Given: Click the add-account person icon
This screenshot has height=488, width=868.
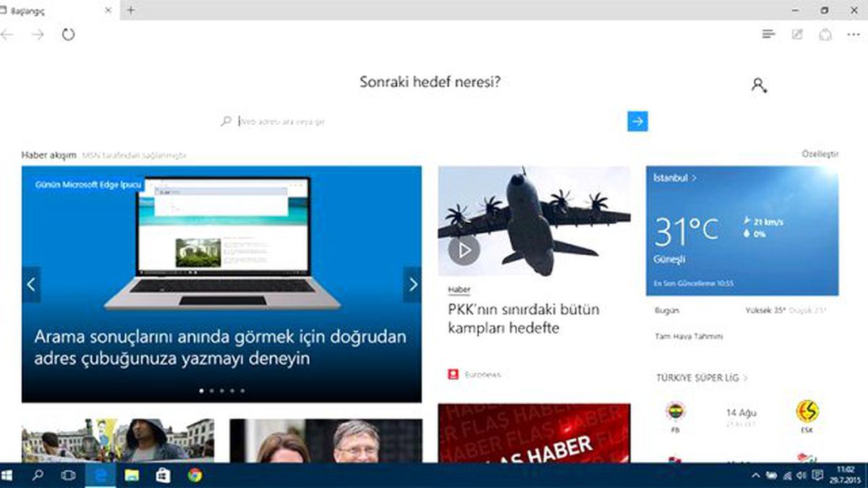Looking at the screenshot, I should [x=759, y=85].
